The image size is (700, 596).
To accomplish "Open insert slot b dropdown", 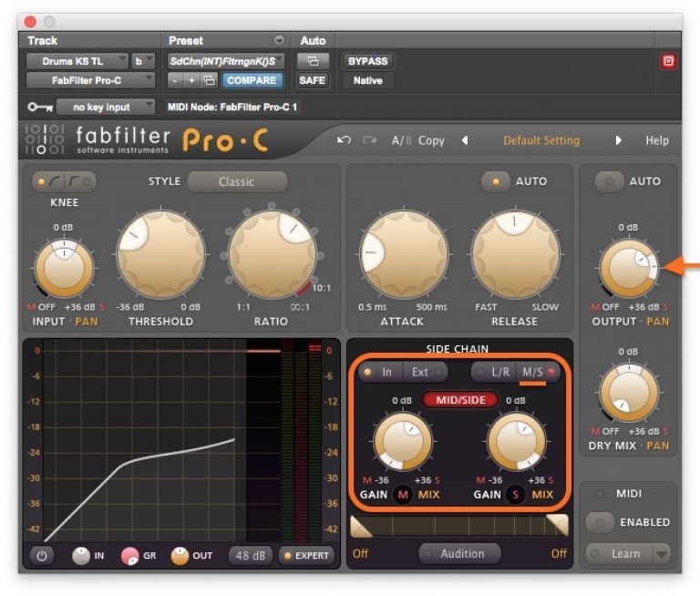I will [x=143, y=61].
